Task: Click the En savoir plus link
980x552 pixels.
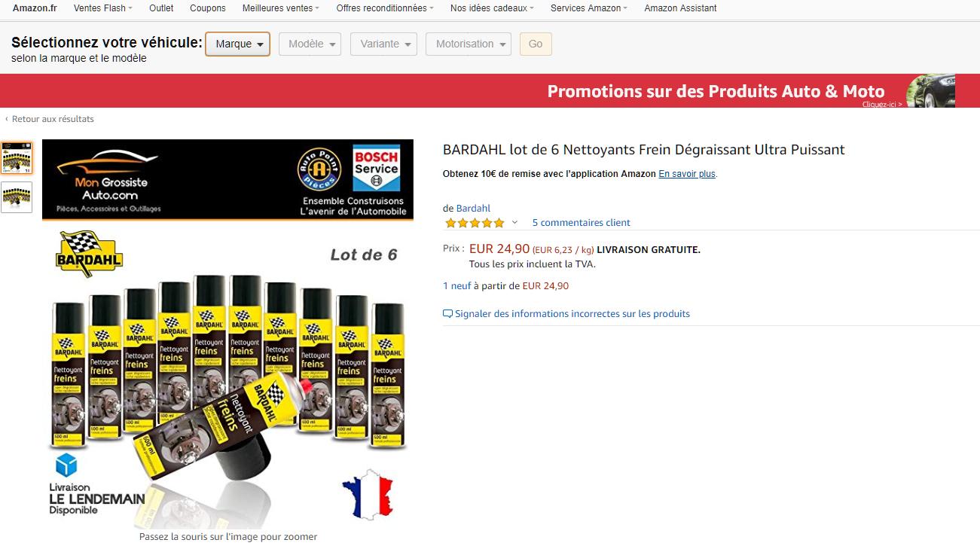Action: [x=687, y=174]
